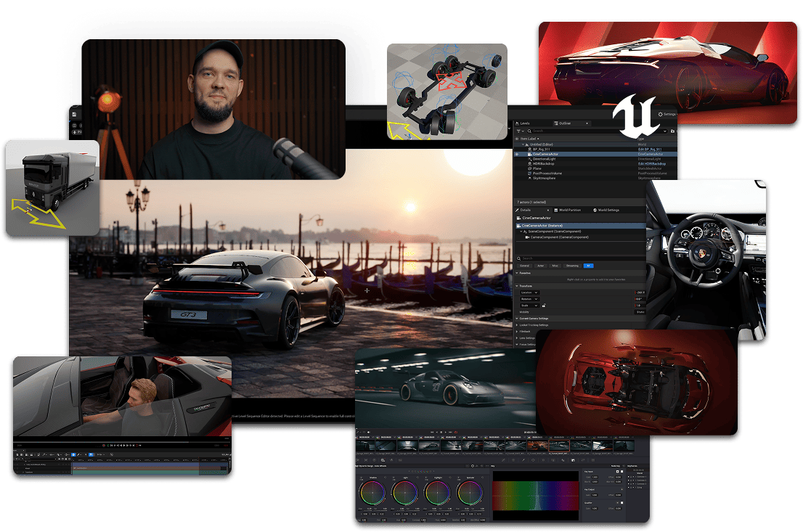This screenshot has height=532, width=803.
Task: Click the Light HDR color wheel
Action: click(405, 493)
